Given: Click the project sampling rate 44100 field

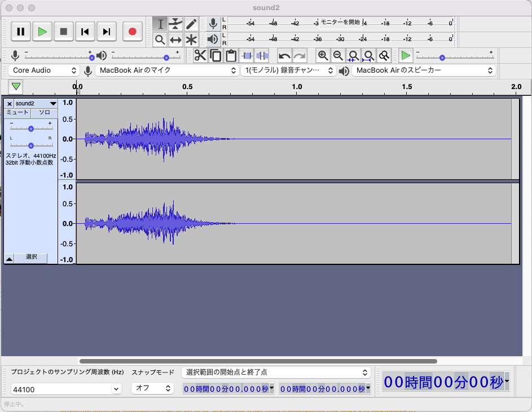Looking at the screenshot, I should (66, 389).
